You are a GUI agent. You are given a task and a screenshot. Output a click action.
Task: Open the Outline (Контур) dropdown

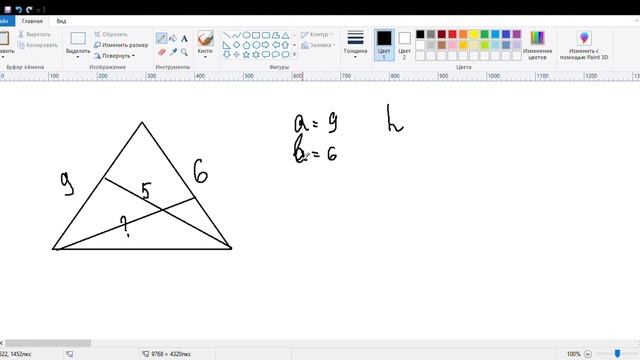317,34
